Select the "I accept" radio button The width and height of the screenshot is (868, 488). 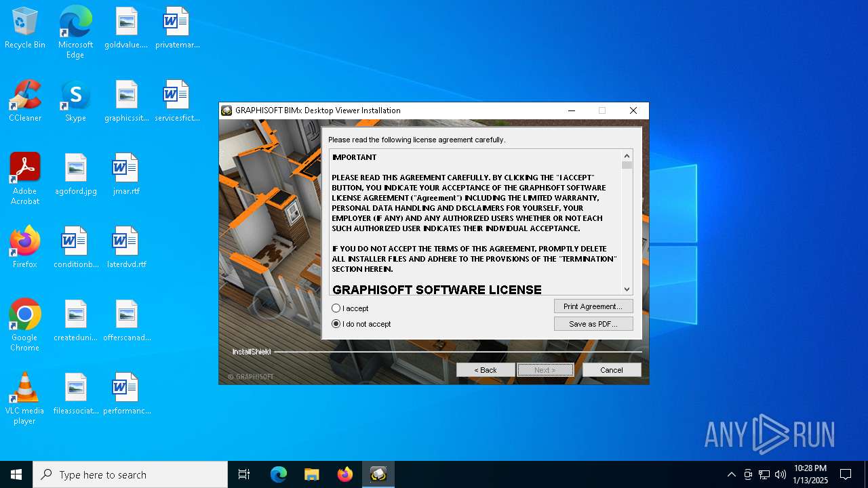pos(336,308)
